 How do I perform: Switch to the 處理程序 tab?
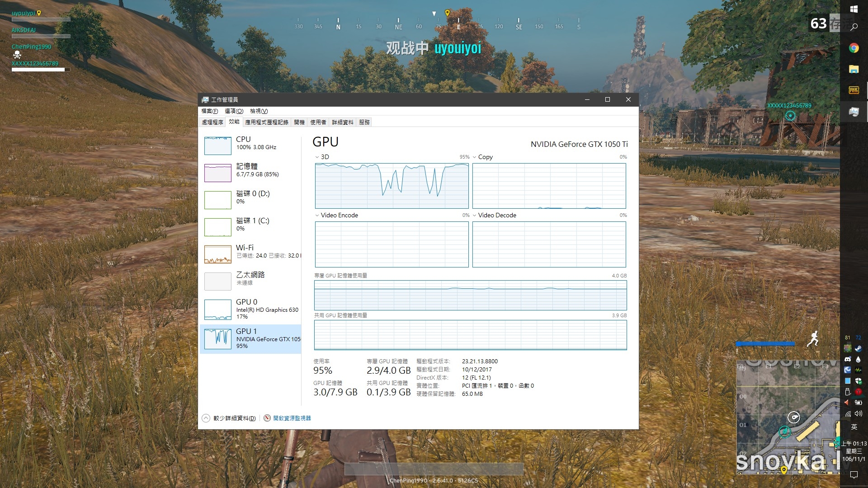[212, 122]
